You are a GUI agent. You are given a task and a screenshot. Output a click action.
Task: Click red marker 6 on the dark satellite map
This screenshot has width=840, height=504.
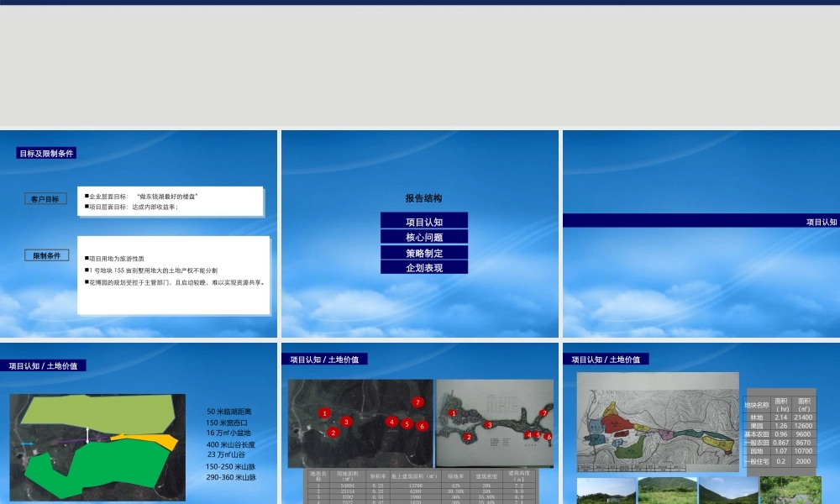pos(422,426)
